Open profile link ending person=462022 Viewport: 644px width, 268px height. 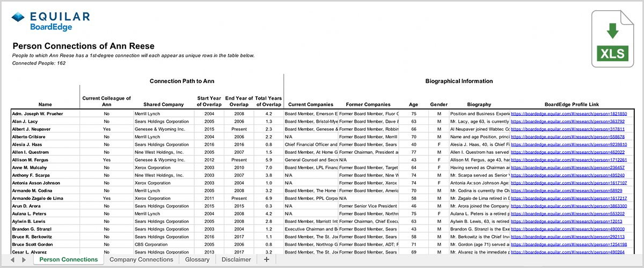click(x=568, y=152)
